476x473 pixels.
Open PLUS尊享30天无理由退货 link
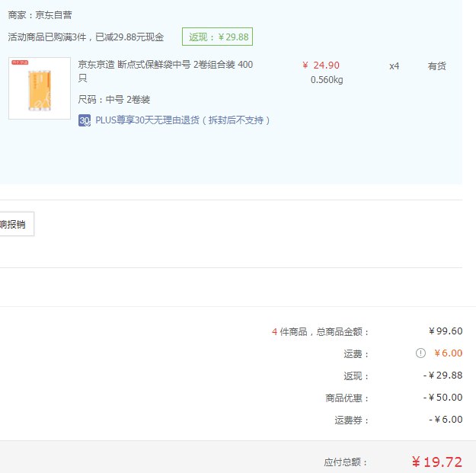183,120
